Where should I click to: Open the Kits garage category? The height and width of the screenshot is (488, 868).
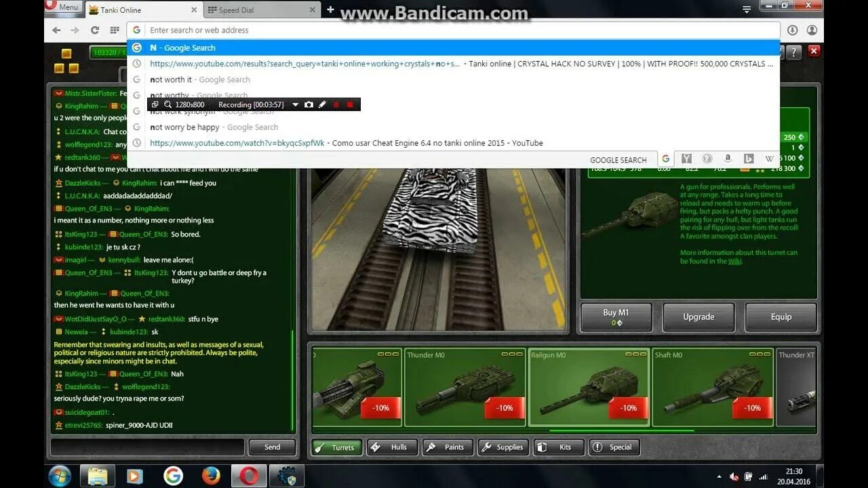point(559,447)
